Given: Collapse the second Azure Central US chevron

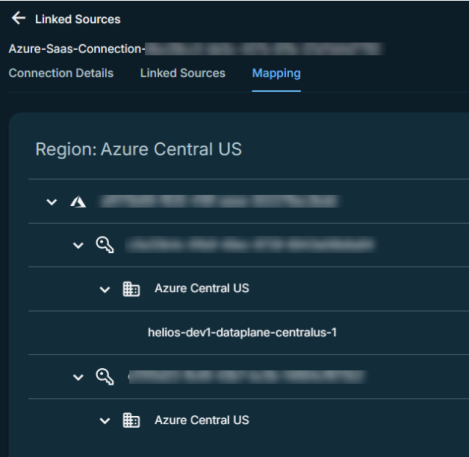Looking at the screenshot, I should click(105, 421).
